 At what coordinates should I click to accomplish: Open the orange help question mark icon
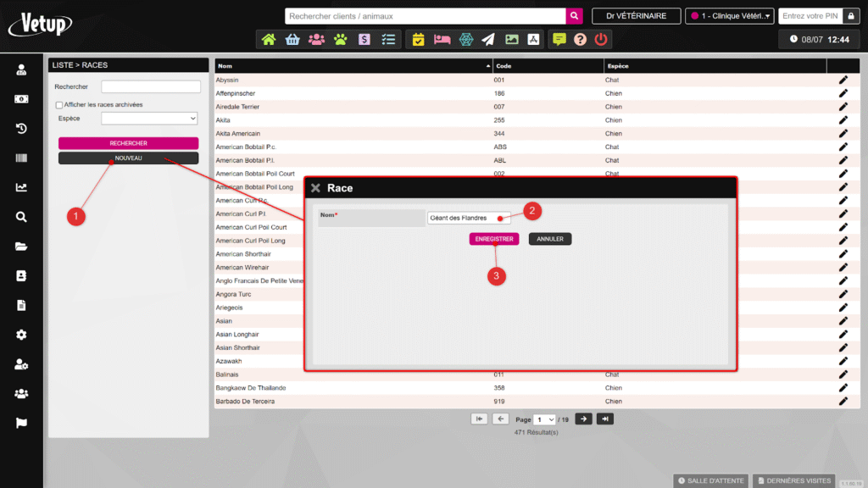click(x=580, y=39)
